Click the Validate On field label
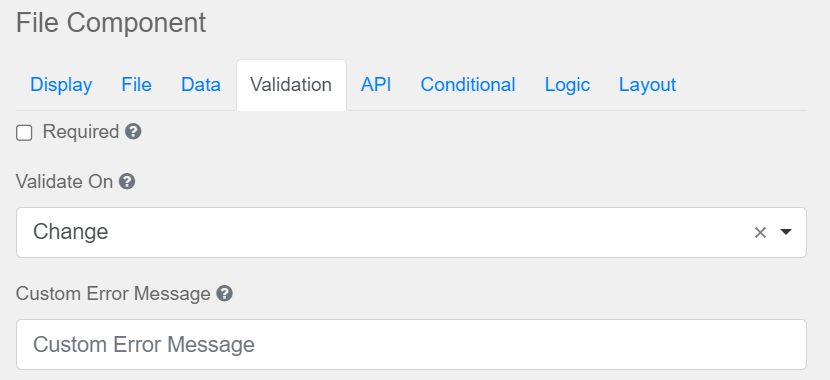830x380 pixels. 65,182
